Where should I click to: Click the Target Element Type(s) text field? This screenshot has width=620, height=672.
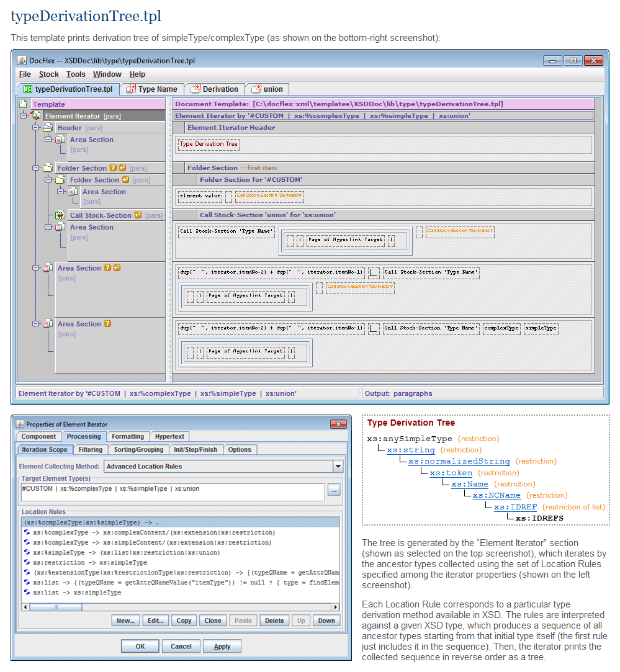pos(173,492)
